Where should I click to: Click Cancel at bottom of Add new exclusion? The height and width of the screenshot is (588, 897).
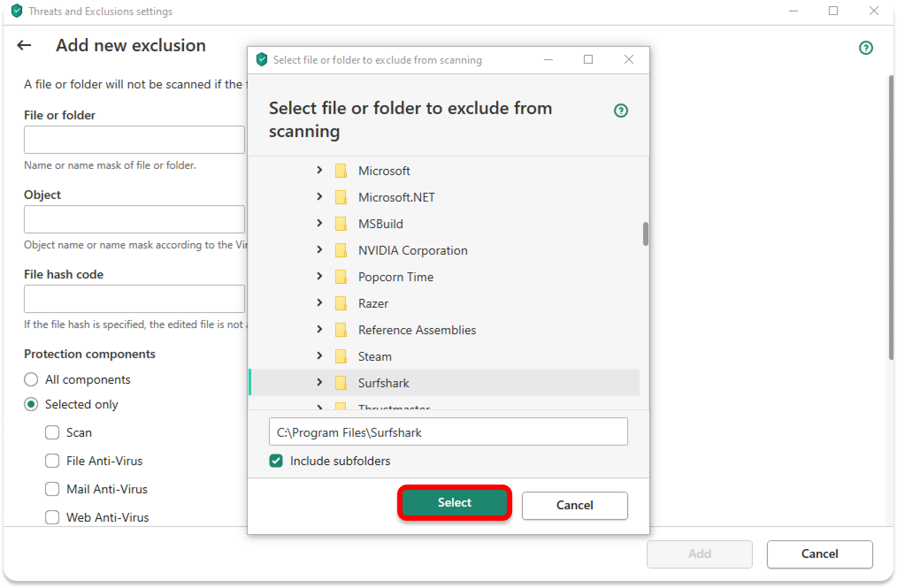click(820, 554)
